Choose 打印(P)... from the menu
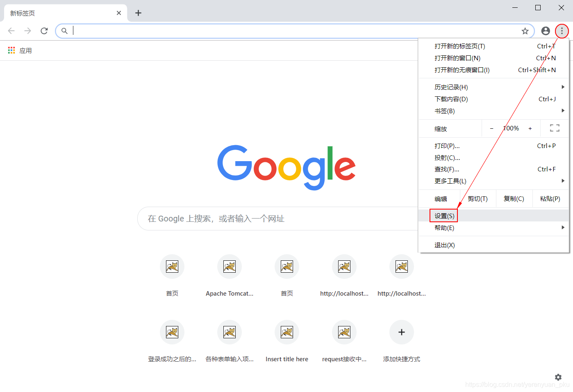 (x=494, y=146)
